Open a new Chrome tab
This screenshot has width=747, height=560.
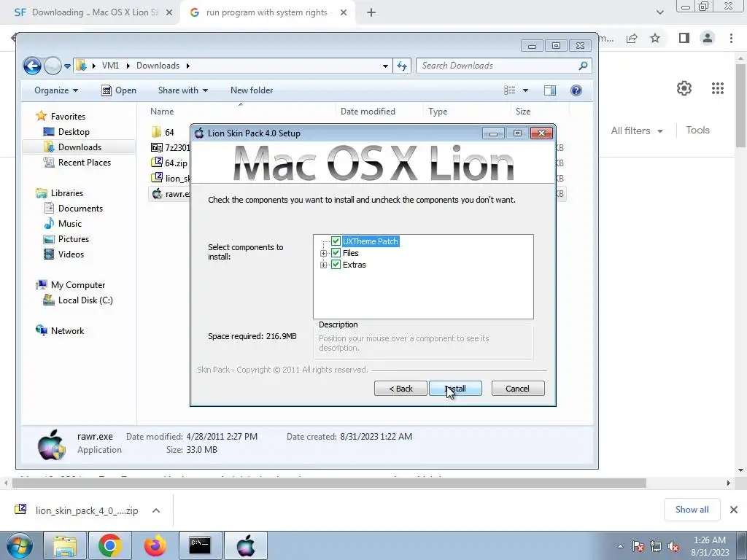(x=371, y=13)
